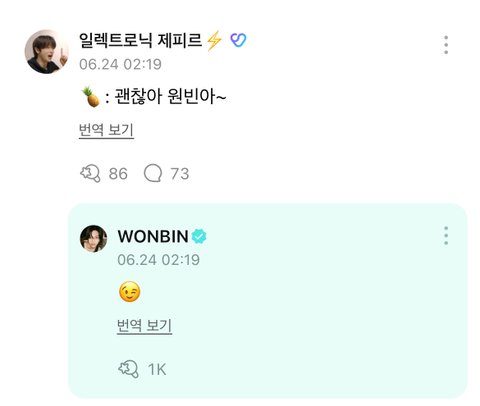Open the 일렉트로닉 제피르 profile picture

point(47,52)
